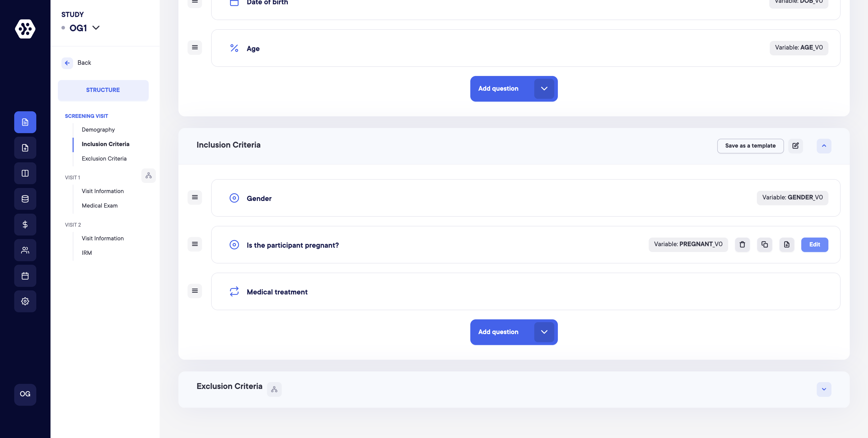
Task: Select the STRUCTURE tab
Action: pyautogui.click(x=103, y=90)
